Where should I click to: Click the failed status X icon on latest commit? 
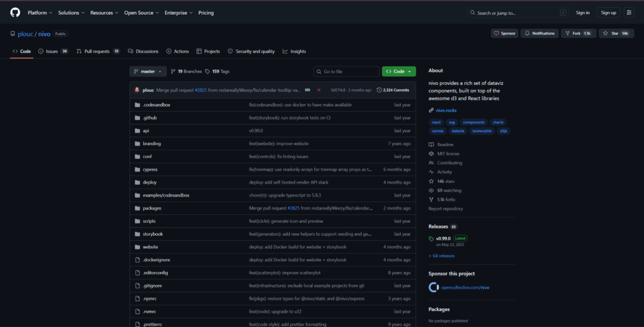(319, 90)
